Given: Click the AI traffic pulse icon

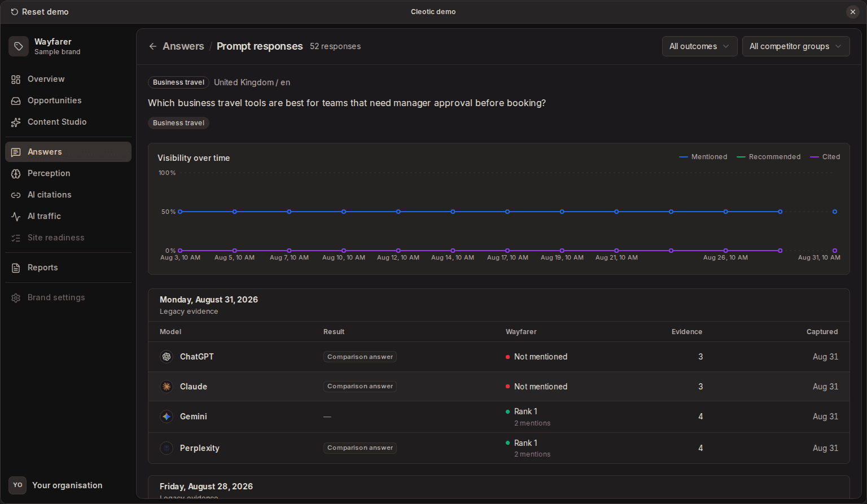Looking at the screenshot, I should click(x=16, y=217).
